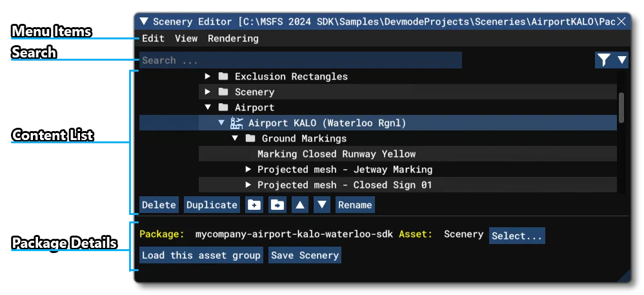Screen dimensions: 644x295
Task: Click the Ground Markings folder icon
Action: (x=250, y=138)
